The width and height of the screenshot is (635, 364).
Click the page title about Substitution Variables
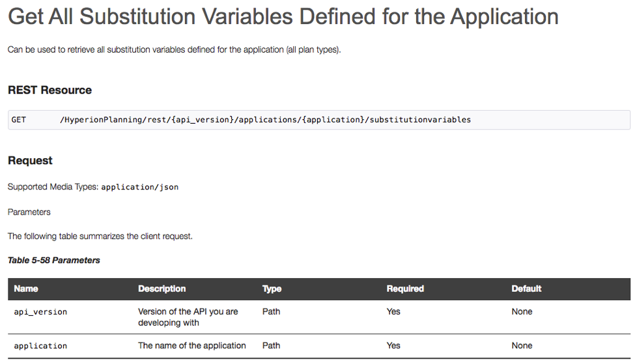click(x=283, y=16)
